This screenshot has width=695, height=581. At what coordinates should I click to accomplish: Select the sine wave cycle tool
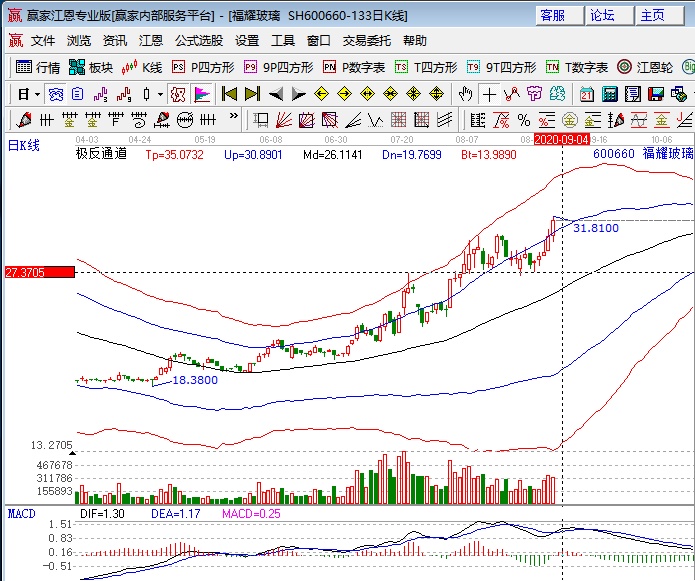639,120
